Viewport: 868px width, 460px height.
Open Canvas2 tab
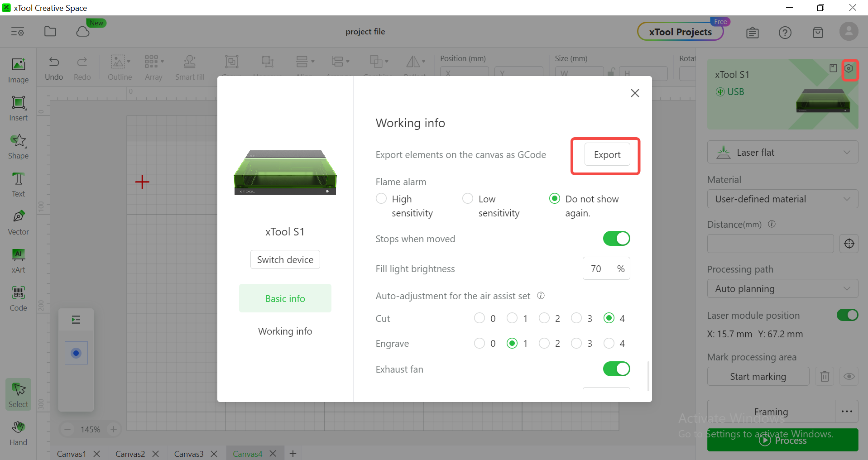[130, 454]
